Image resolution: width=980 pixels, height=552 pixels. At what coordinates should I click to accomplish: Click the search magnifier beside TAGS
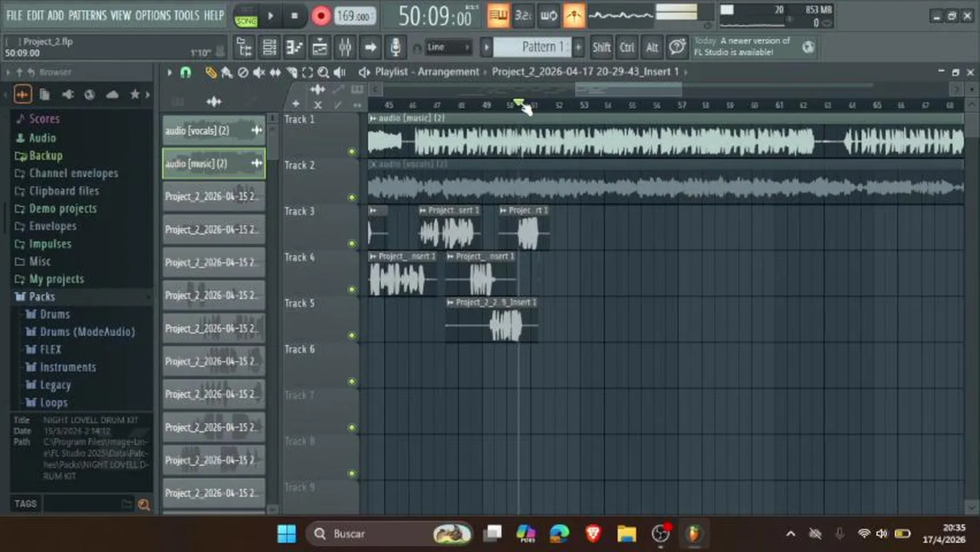[x=143, y=504]
